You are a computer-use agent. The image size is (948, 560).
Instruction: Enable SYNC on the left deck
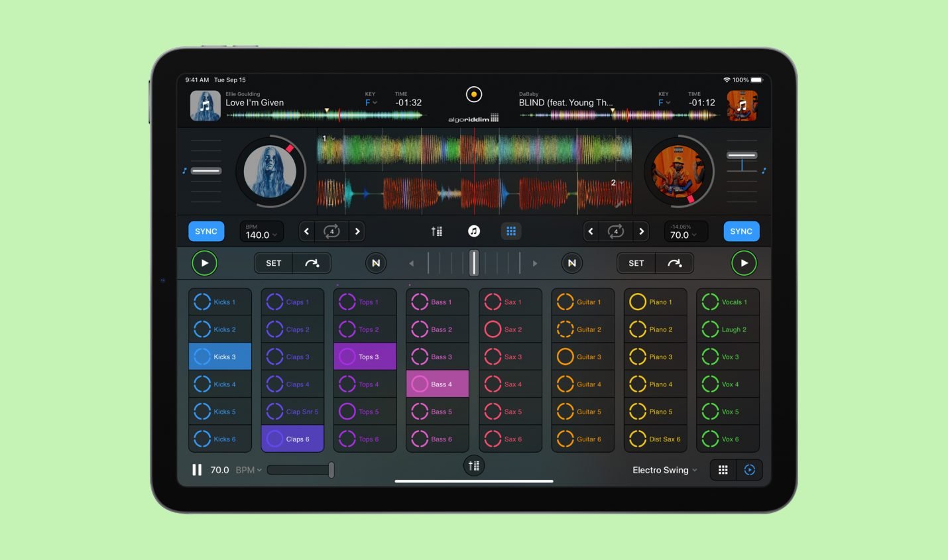pyautogui.click(x=206, y=231)
